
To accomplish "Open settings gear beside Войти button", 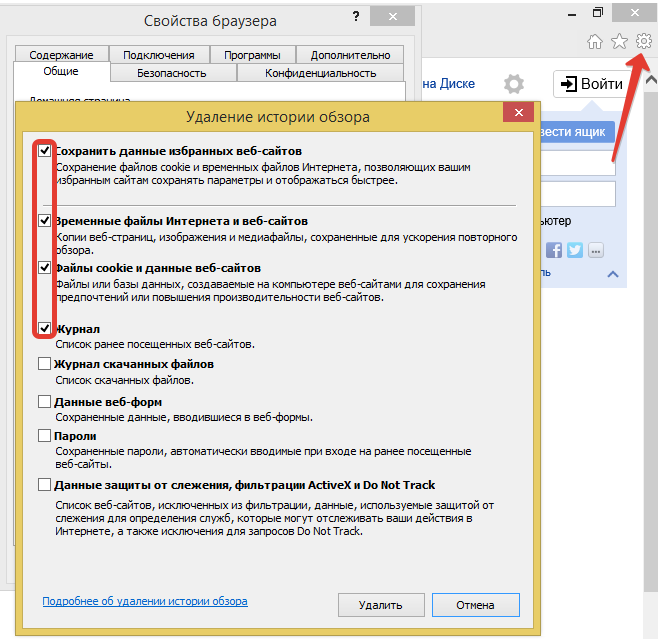I will click(514, 84).
